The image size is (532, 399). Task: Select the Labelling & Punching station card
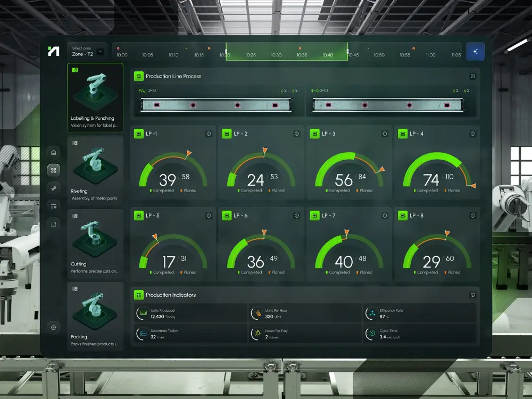click(95, 97)
